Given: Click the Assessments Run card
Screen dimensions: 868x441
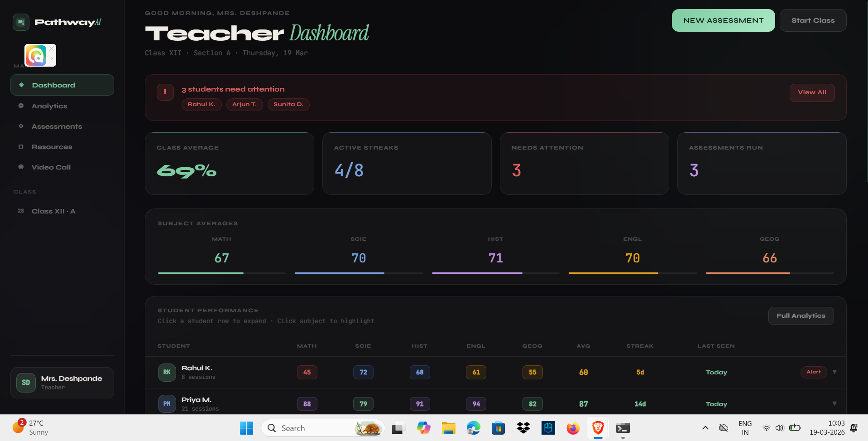Looking at the screenshot, I should (x=762, y=164).
